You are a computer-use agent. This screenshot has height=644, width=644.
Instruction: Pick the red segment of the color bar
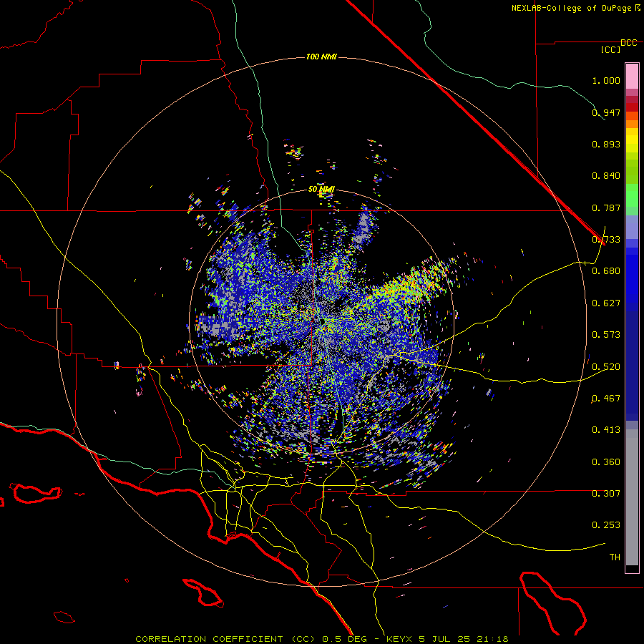click(632, 107)
